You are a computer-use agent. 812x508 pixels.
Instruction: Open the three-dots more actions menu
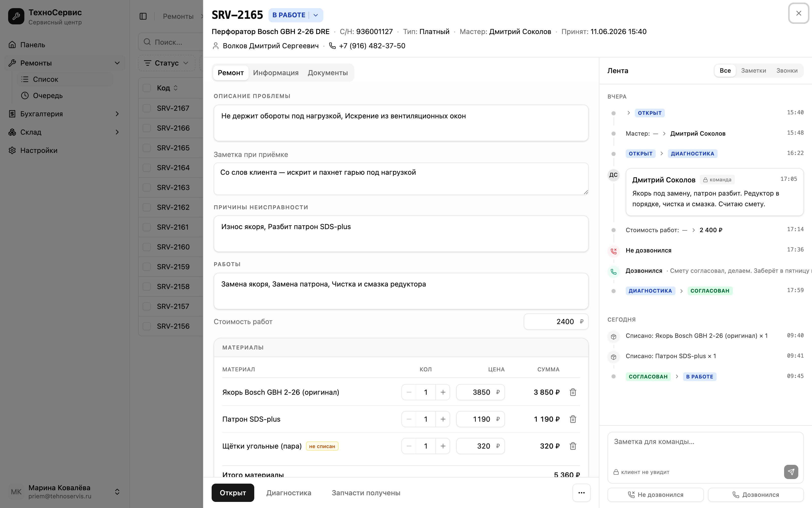tap(582, 493)
